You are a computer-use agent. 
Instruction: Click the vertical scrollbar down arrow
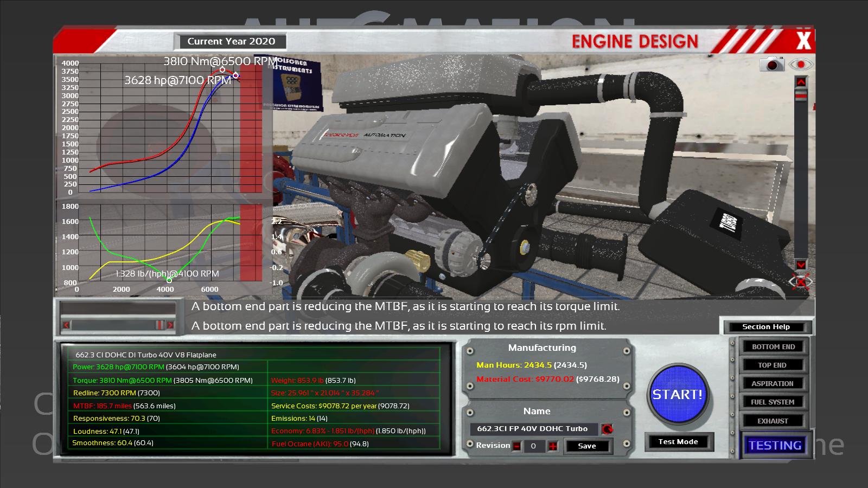(801, 265)
